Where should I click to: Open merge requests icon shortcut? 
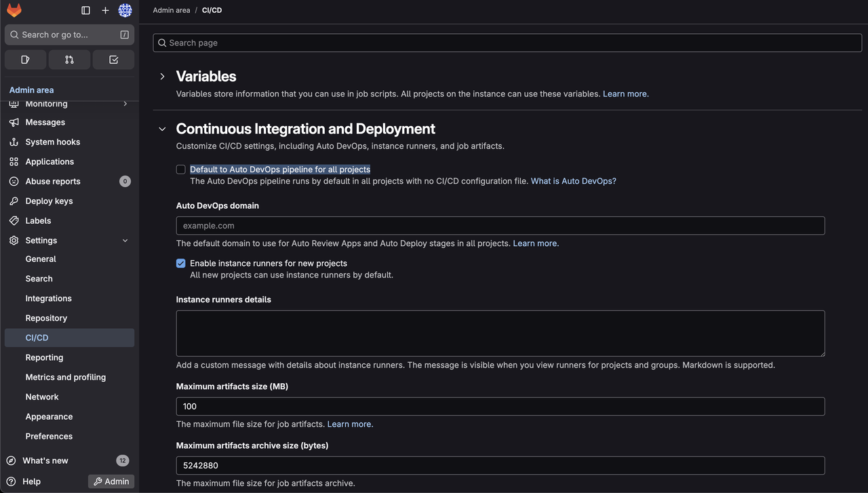[x=69, y=60]
